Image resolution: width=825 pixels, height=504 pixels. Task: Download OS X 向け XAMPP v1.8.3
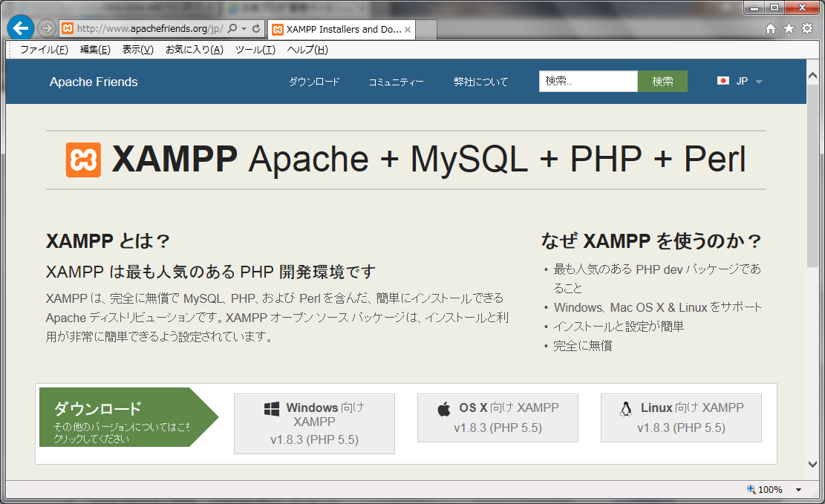click(x=498, y=418)
